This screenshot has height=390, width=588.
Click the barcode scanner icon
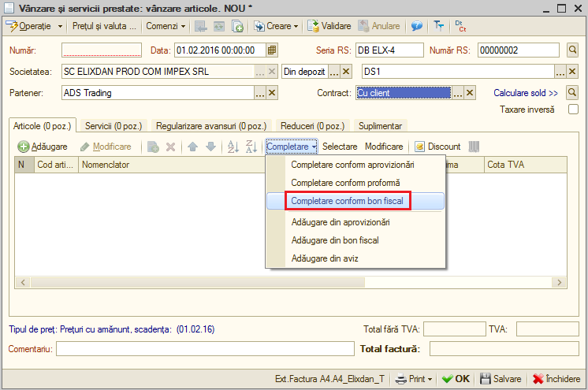pyautogui.click(x=474, y=147)
